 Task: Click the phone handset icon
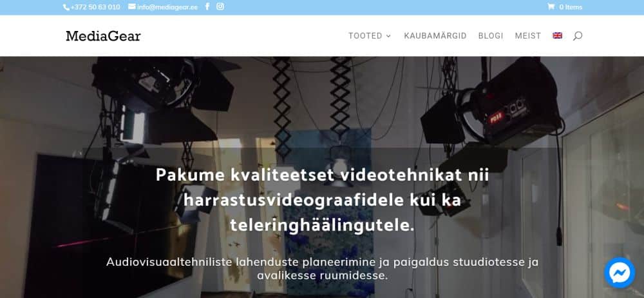click(x=66, y=7)
